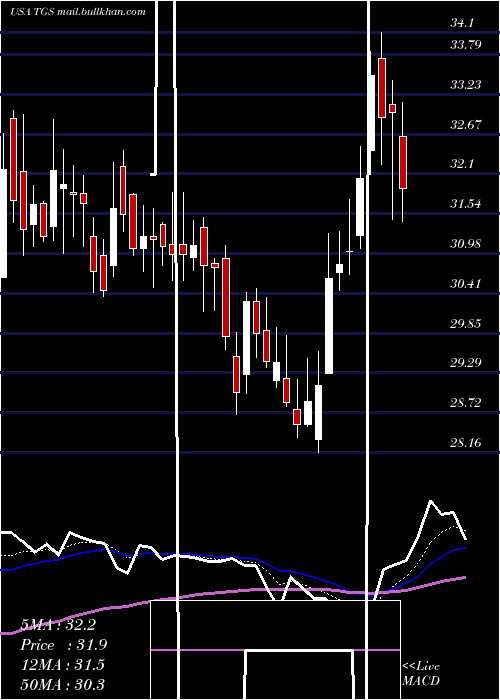Click the 28.72 price level label
The height and width of the screenshot is (700, 500).
pyautogui.click(x=466, y=403)
